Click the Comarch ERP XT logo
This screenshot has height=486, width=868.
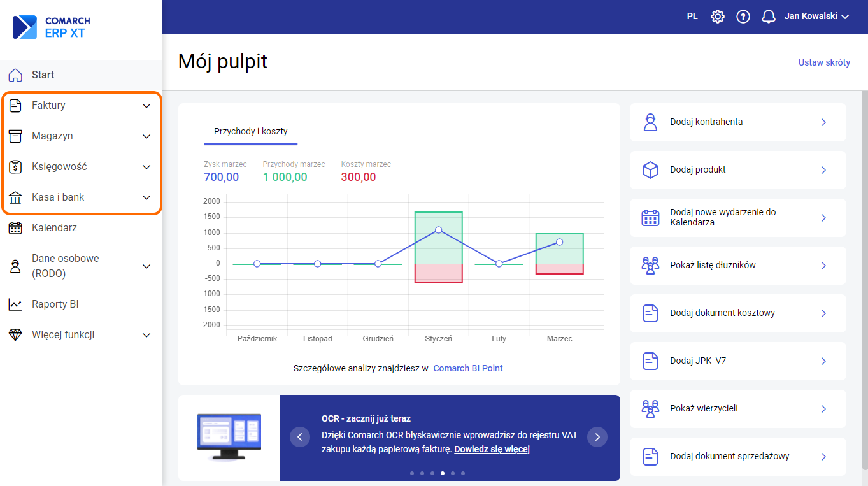pyautogui.click(x=52, y=27)
